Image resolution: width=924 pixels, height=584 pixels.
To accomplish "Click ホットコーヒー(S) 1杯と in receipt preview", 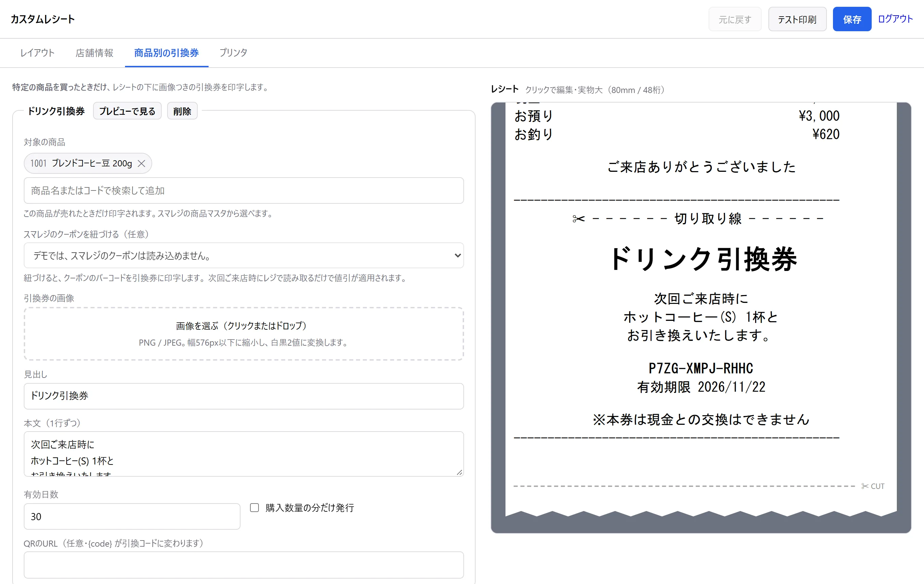I will [701, 317].
